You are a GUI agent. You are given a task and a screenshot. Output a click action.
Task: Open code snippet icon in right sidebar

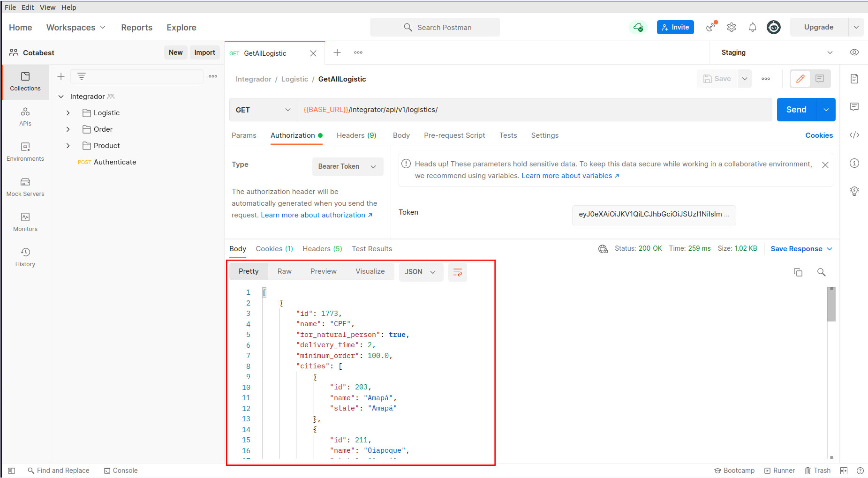(x=854, y=135)
